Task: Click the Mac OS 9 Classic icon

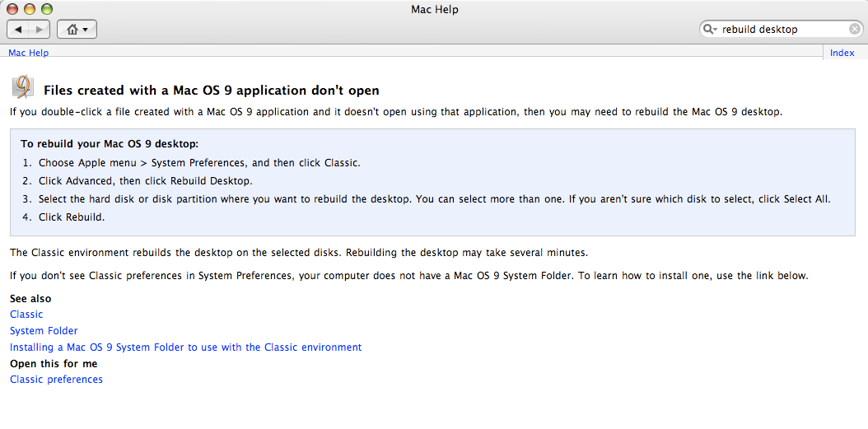Action: pyautogui.click(x=23, y=87)
